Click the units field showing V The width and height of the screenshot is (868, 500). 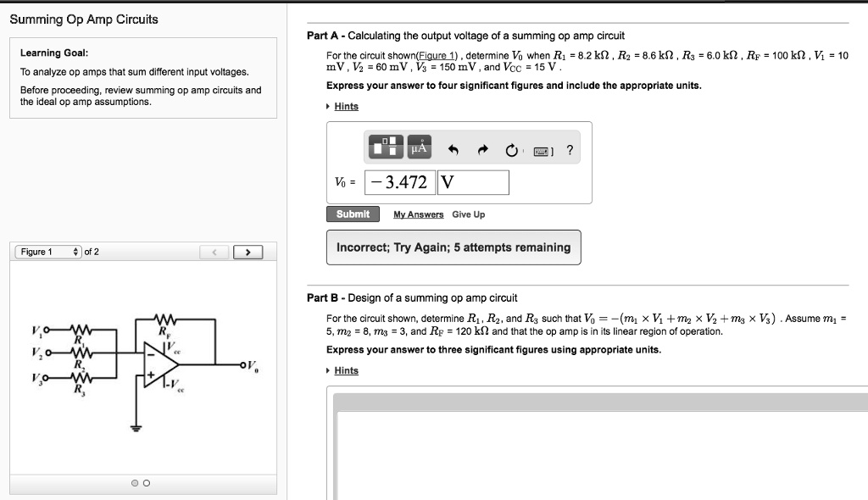471,181
